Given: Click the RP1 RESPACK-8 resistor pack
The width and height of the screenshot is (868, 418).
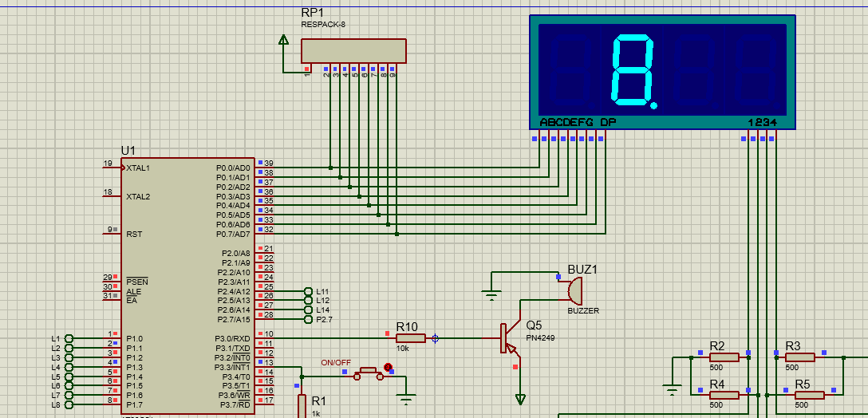Looking at the screenshot, I should tap(353, 51).
